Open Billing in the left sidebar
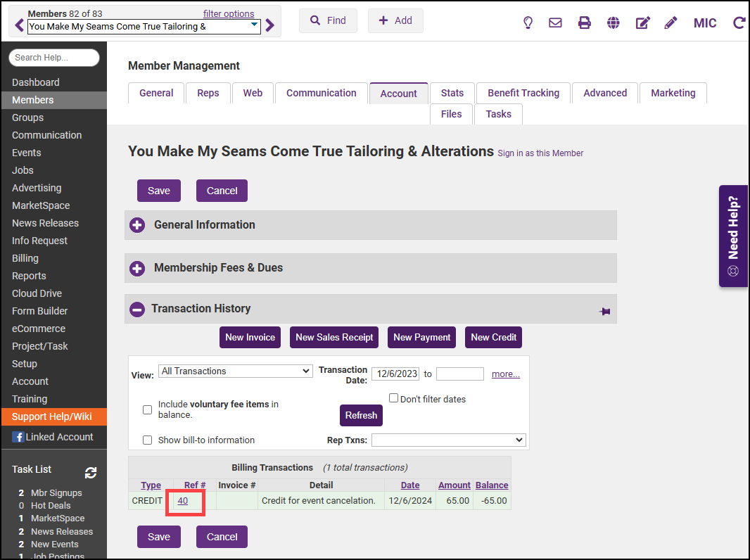The width and height of the screenshot is (750, 560). tap(25, 258)
